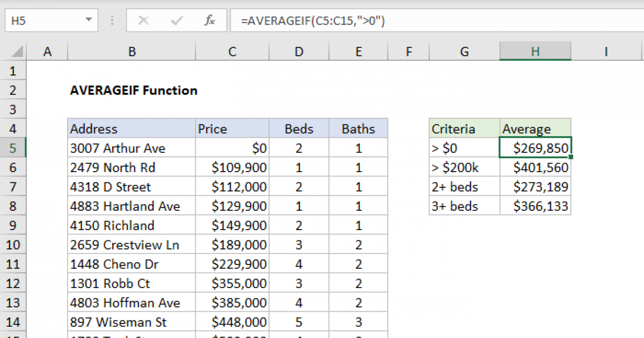Viewport: 644px width, 338px height.
Task: Select the 3+ beds criteria cell
Action: click(465, 206)
